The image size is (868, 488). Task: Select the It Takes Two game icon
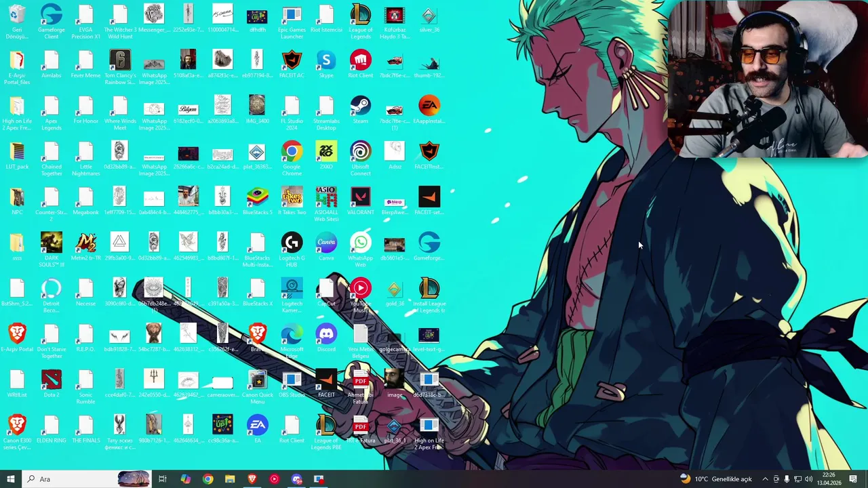point(292,201)
